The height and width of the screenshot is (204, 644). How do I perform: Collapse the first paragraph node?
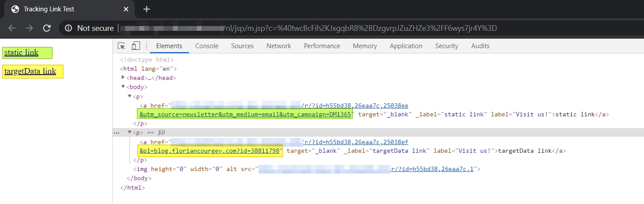click(129, 96)
